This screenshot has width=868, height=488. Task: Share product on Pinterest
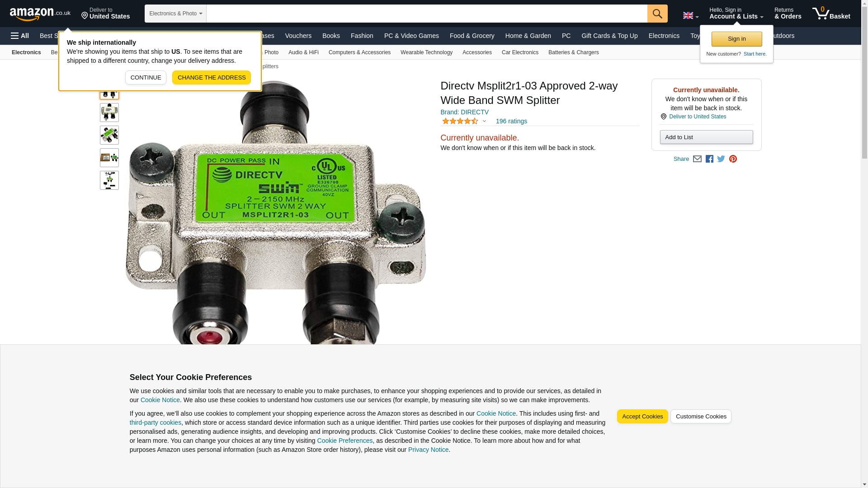pos(733,159)
